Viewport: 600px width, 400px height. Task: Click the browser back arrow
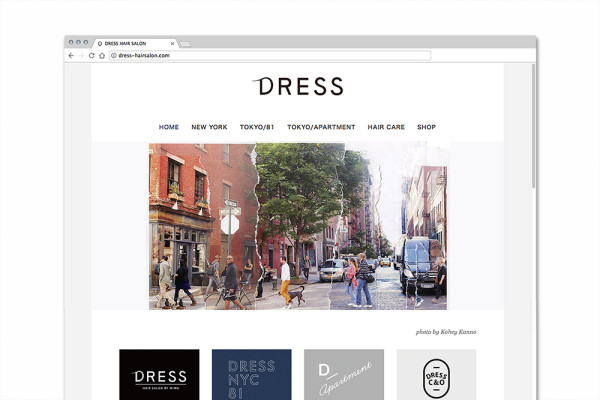click(x=71, y=56)
